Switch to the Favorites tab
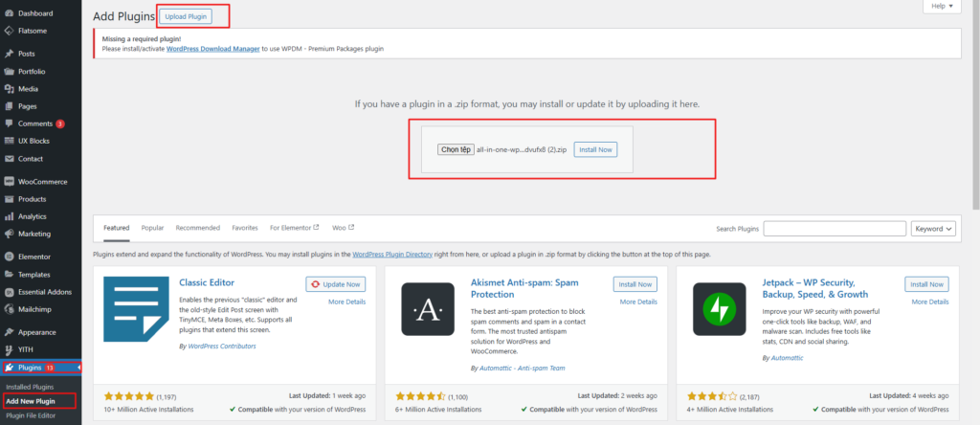Screen dimensions: 980x425 (244, 228)
